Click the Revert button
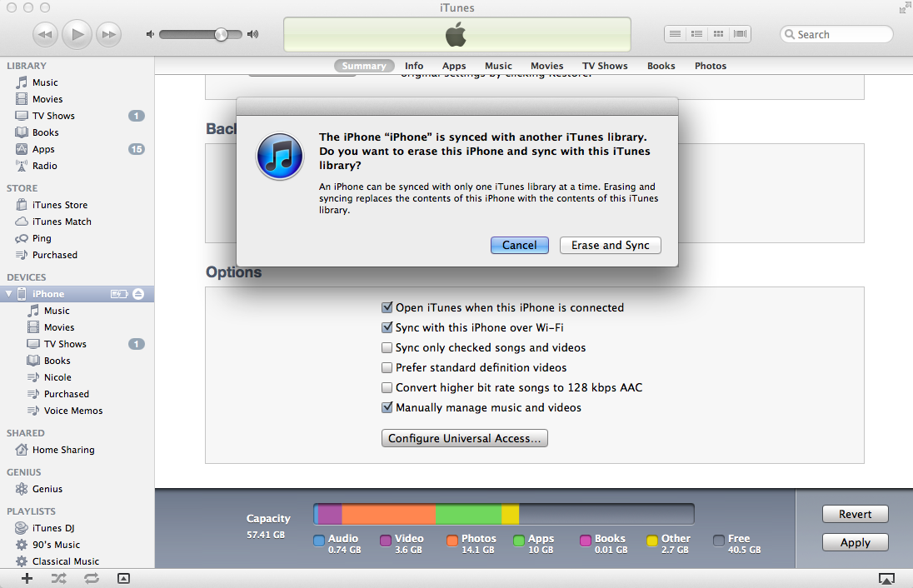This screenshot has width=913, height=588. point(856,514)
